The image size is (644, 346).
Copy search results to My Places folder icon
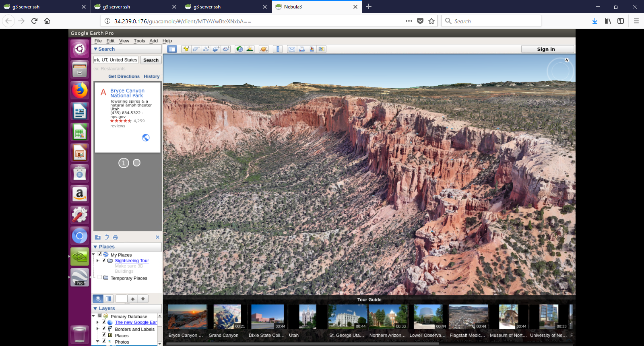click(97, 237)
